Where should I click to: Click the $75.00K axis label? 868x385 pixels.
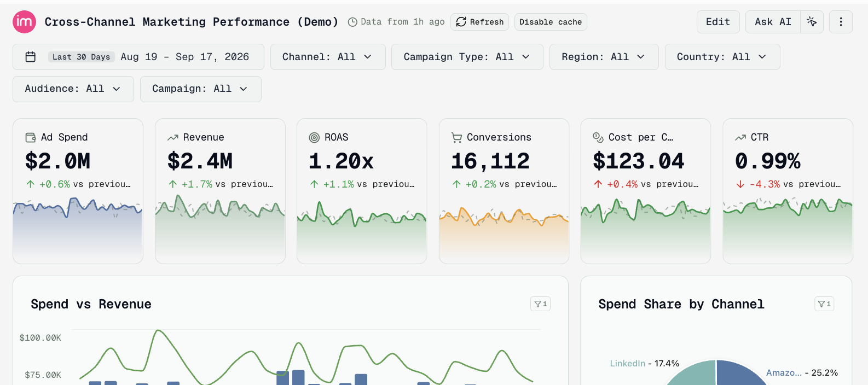43,375
